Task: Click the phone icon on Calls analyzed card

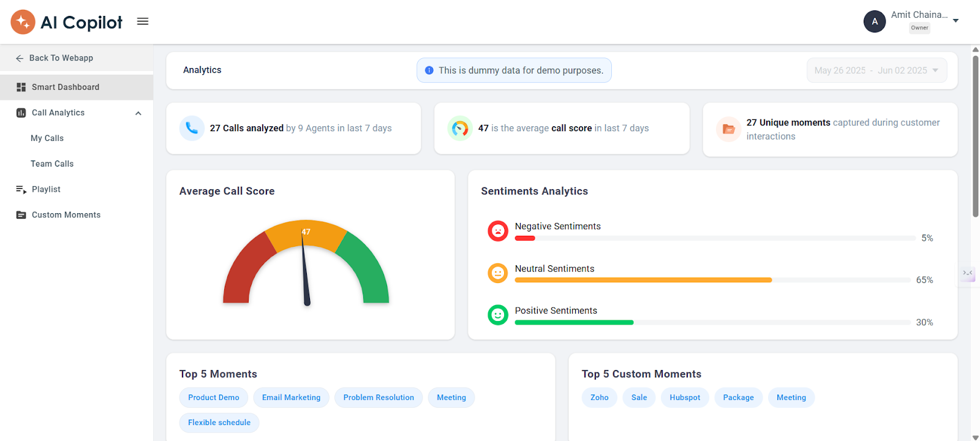Action: tap(192, 128)
